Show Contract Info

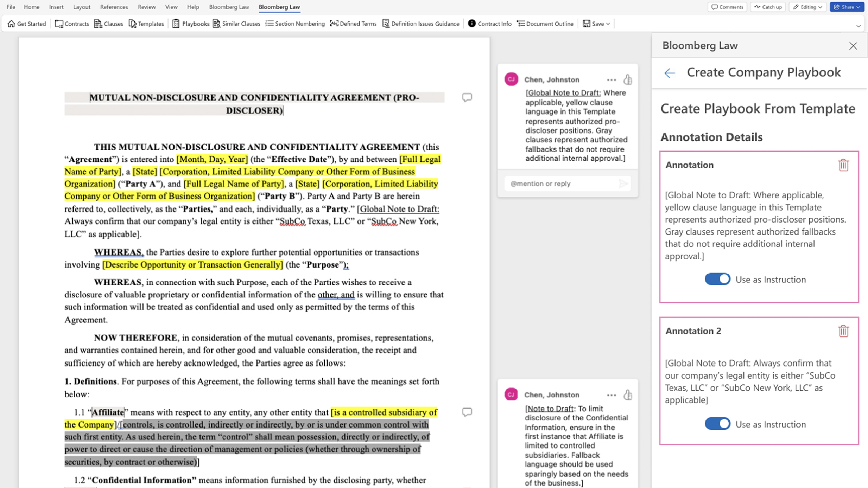(x=489, y=24)
